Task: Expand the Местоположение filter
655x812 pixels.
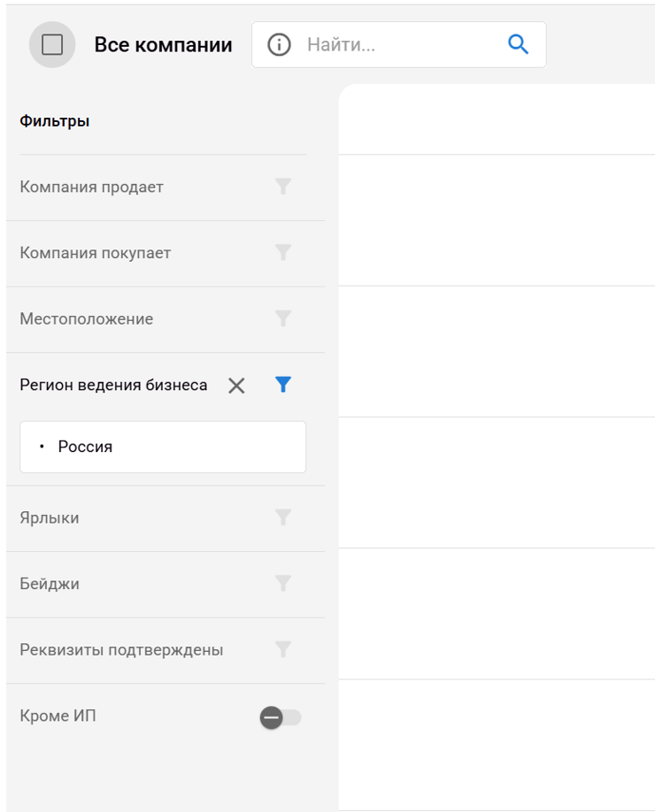Action: 87,319
